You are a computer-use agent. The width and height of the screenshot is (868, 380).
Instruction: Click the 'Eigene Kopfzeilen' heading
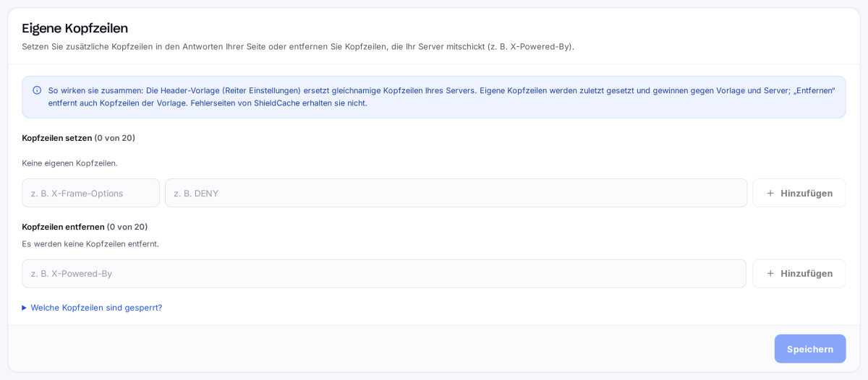(75, 28)
